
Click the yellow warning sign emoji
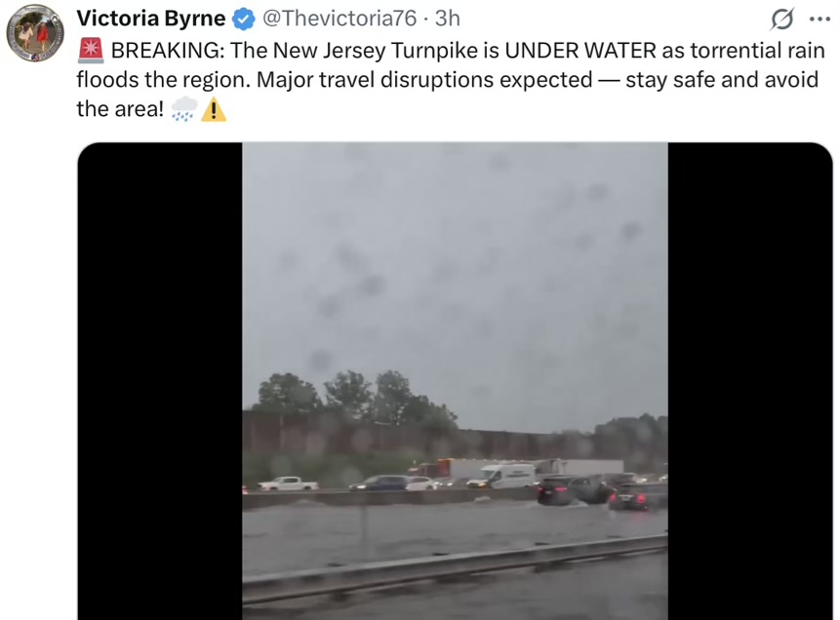214,109
